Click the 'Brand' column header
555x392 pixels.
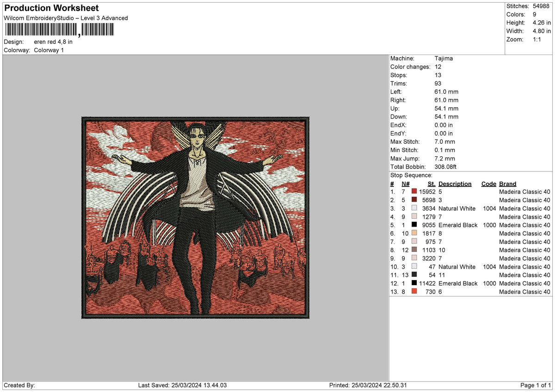(508, 184)
